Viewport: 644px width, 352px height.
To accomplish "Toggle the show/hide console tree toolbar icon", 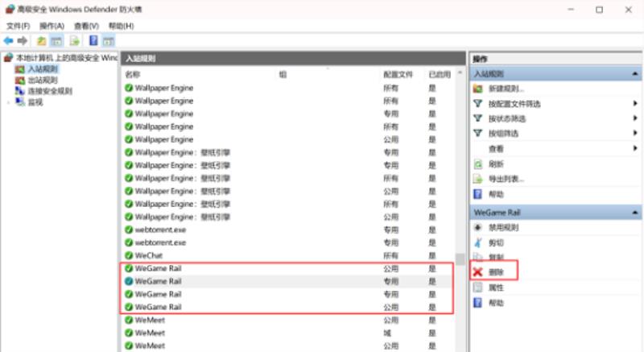I will tap(56, 40).
